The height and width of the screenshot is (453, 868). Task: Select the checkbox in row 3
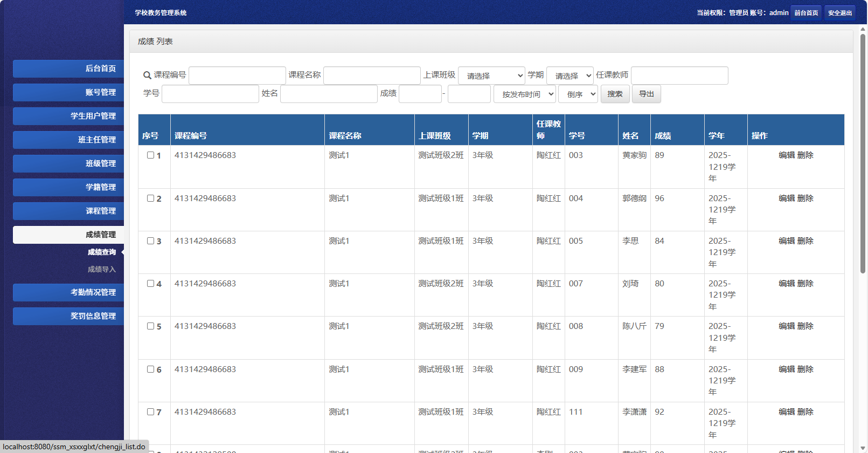(151, 241)
